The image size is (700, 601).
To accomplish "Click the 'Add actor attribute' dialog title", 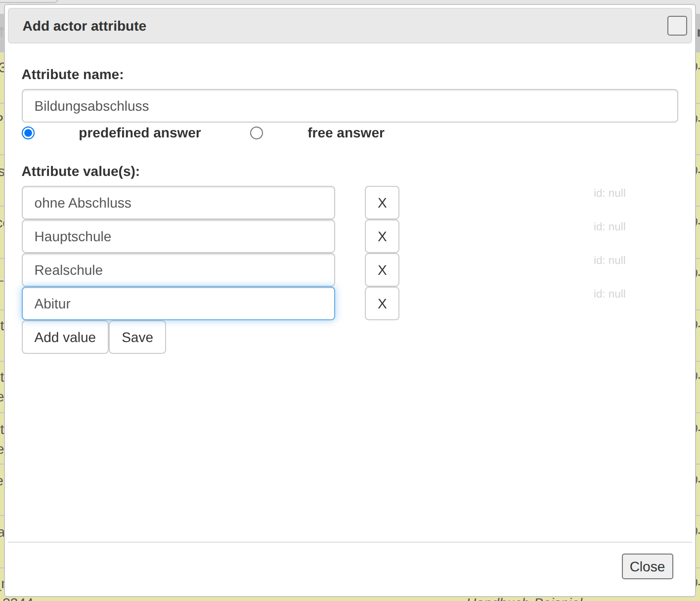I will pyautogui.click(x=85, y=26).
